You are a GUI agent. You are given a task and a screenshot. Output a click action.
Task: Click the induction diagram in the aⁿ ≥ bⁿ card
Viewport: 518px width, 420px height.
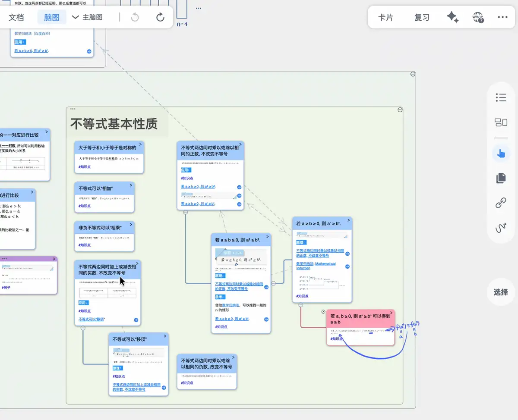pos(322,282)
